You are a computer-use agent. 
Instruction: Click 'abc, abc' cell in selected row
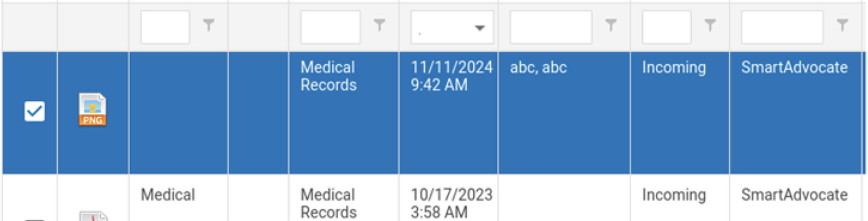(538, 68)
